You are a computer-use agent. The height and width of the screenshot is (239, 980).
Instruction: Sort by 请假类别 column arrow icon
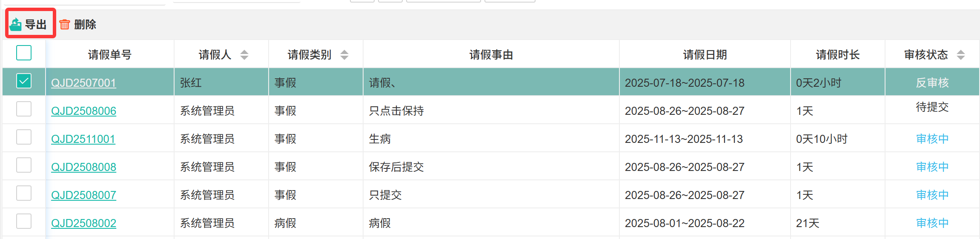(344, 55)
